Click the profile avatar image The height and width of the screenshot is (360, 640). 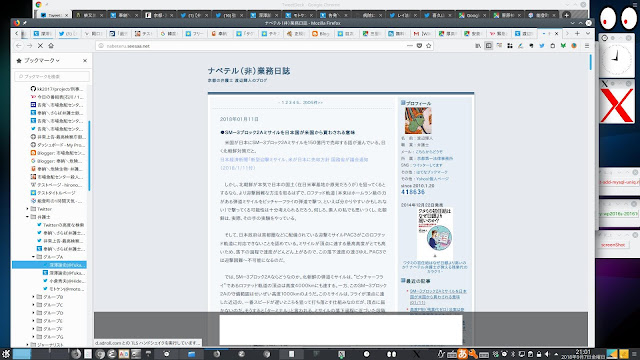418,121
